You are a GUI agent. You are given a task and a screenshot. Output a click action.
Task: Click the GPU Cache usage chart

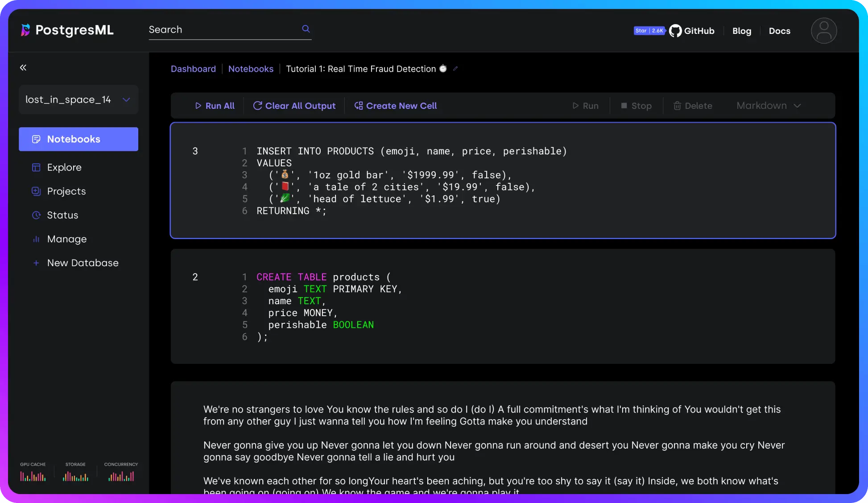tap(33, 477)
